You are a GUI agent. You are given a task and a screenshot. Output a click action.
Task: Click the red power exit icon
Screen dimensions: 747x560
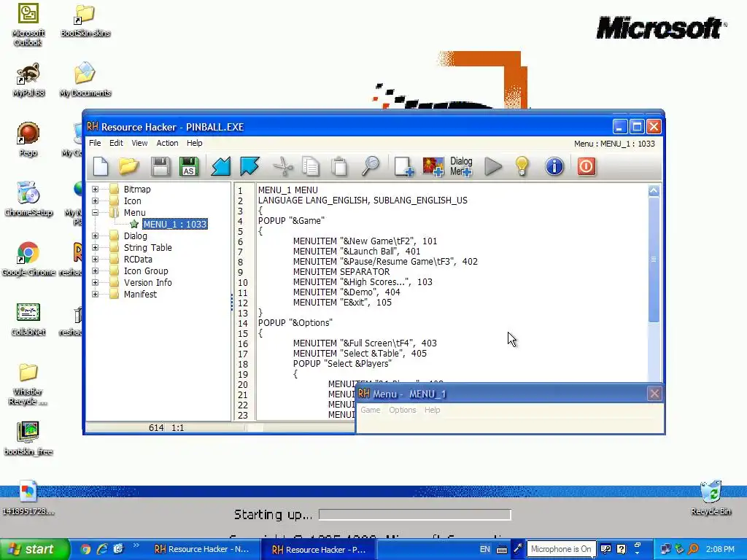(x=586, y=167)
